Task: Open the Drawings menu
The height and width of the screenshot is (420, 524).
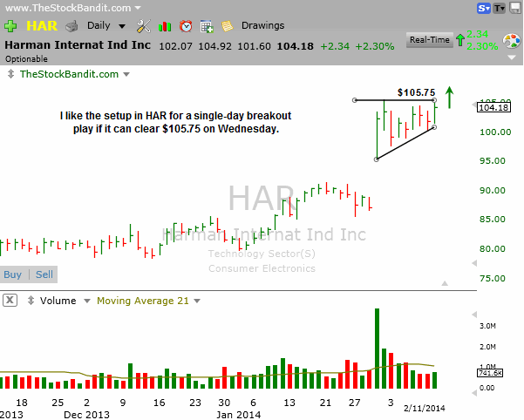Action: tap(262, 26)
